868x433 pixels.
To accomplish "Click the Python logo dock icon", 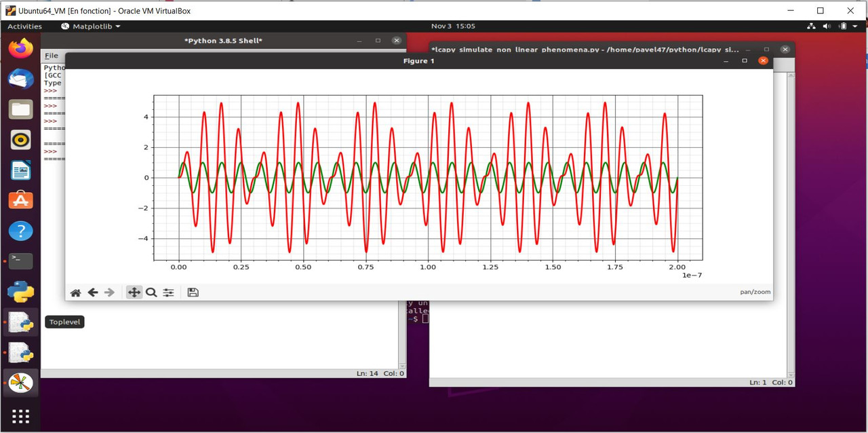I will point(20,292).
